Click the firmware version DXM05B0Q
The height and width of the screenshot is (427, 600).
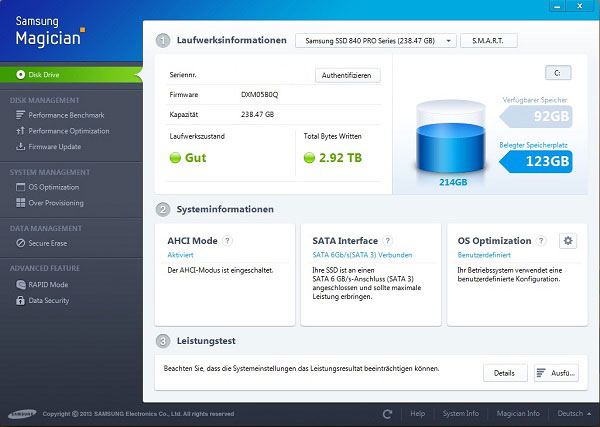259,95
